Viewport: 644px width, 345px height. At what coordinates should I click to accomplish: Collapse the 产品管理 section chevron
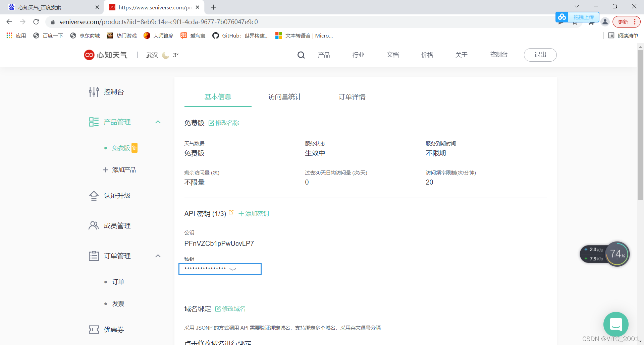(158, 122)
